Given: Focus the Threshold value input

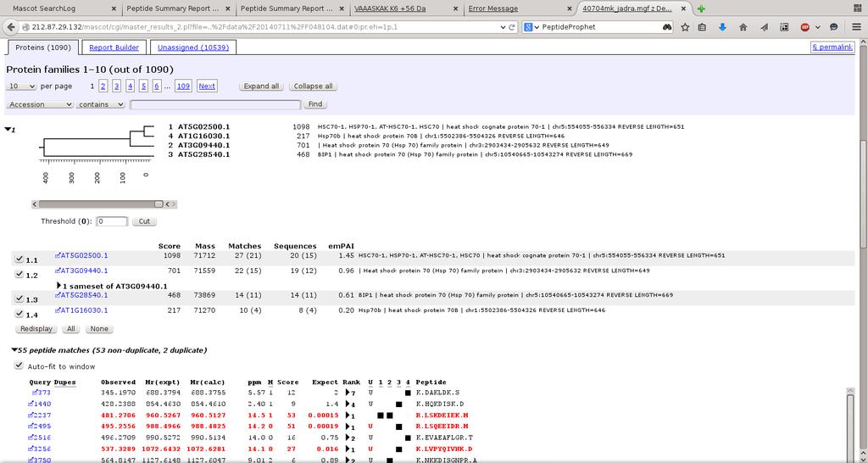Looking at the screenshot, I should tap(112, 221).
